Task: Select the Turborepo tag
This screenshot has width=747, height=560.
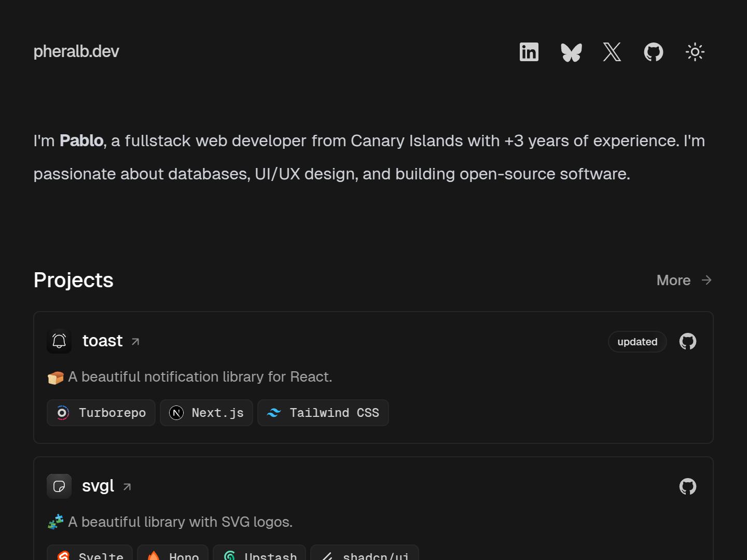Action: pos(101,413)
